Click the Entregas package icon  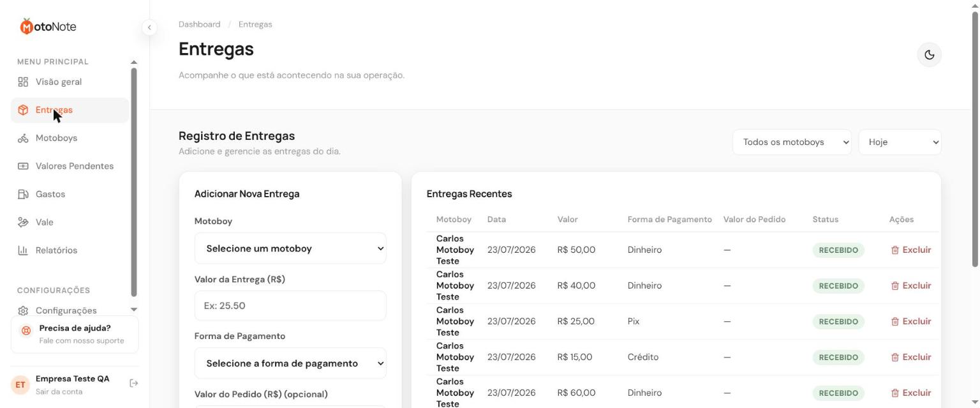[x=23, y=110]
